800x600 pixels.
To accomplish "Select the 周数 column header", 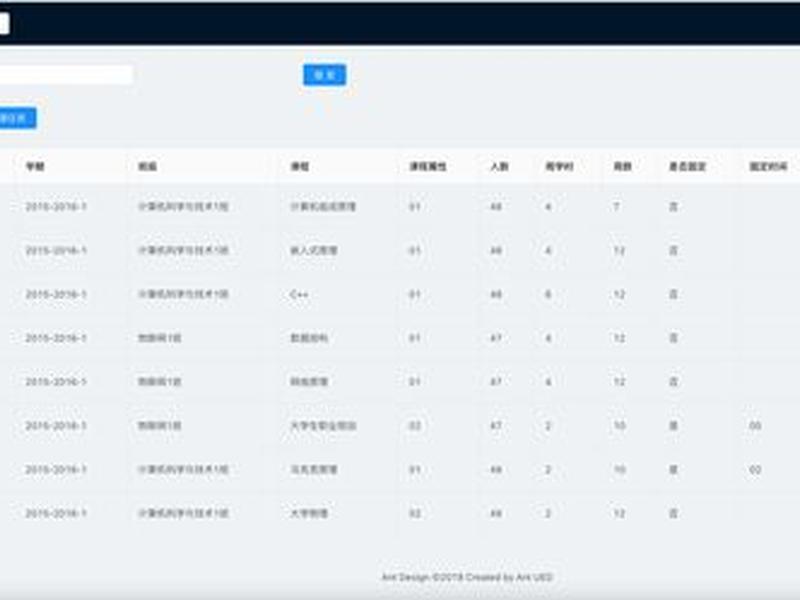I will point(622,166).
